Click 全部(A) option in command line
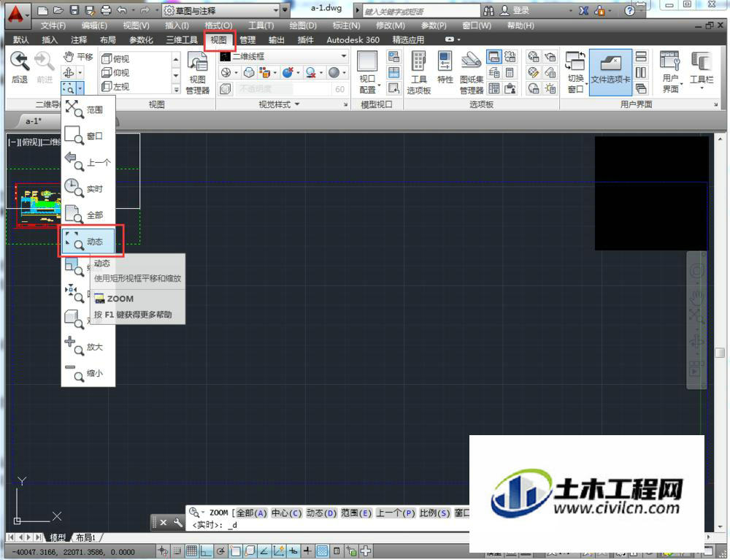The height and width of the screenshot is (560, 730). [x=251, y=513]
